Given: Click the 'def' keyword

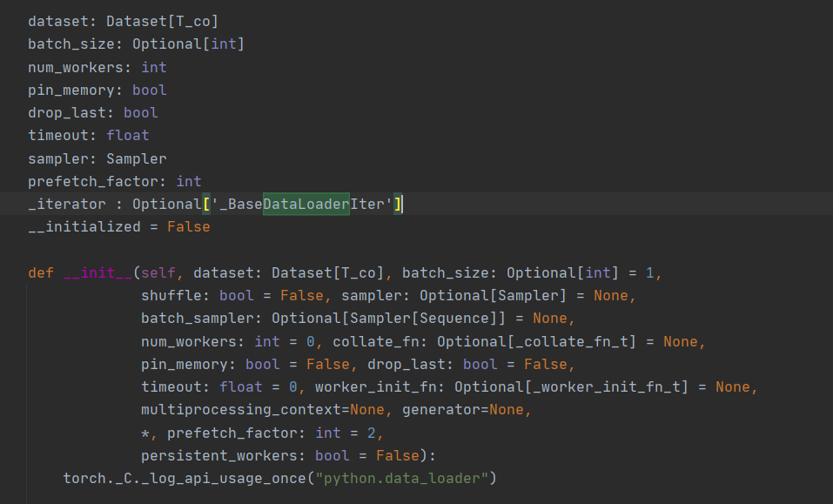Looking at the screenshot, I should click(x=41, y=273).
